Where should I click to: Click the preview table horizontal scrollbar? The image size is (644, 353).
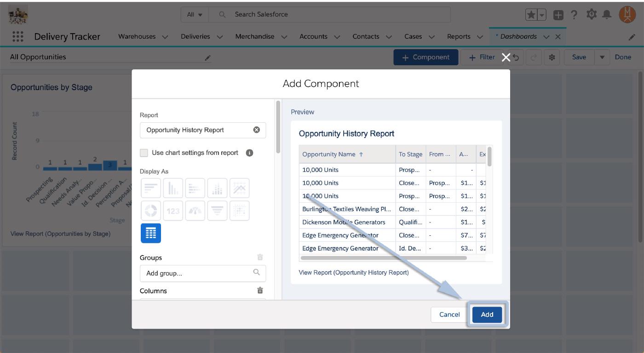pyautogui.click(x=383, y=258)
